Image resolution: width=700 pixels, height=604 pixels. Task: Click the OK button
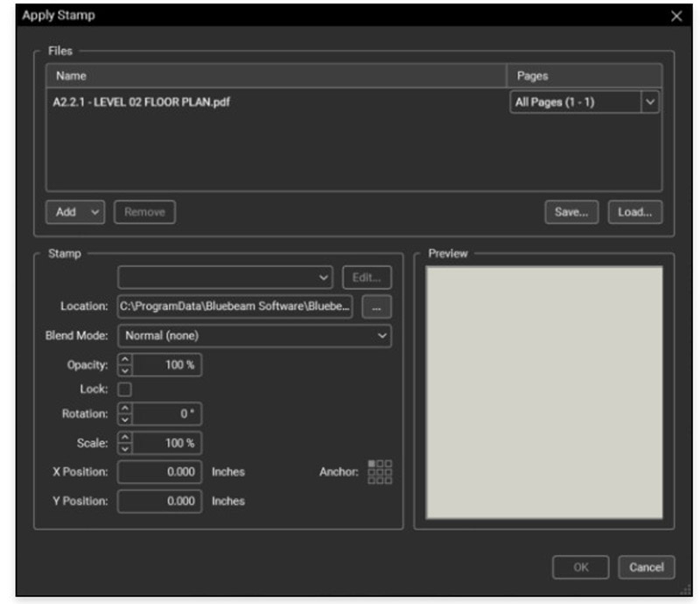(x=581, y=567)
